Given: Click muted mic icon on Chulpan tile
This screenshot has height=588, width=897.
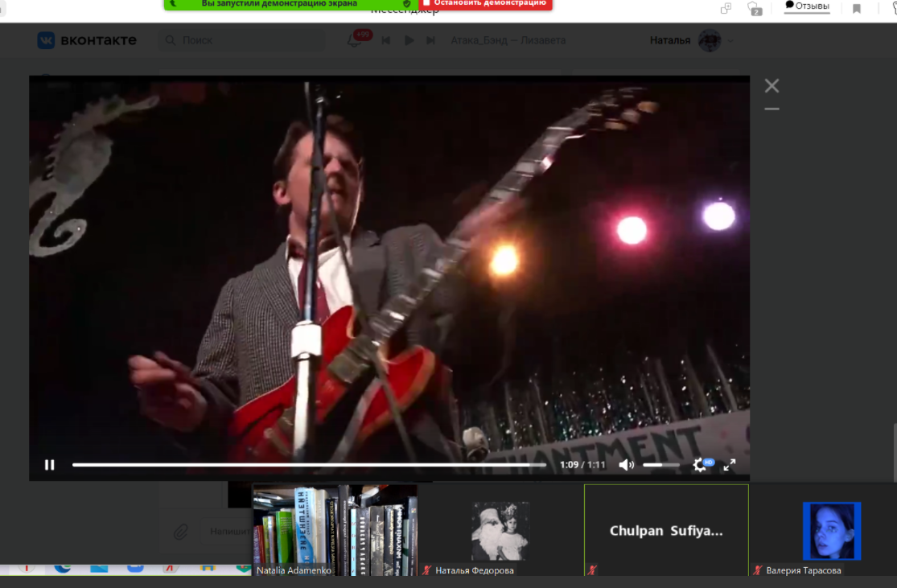Looking at the screenshot, I should (592, 570).
